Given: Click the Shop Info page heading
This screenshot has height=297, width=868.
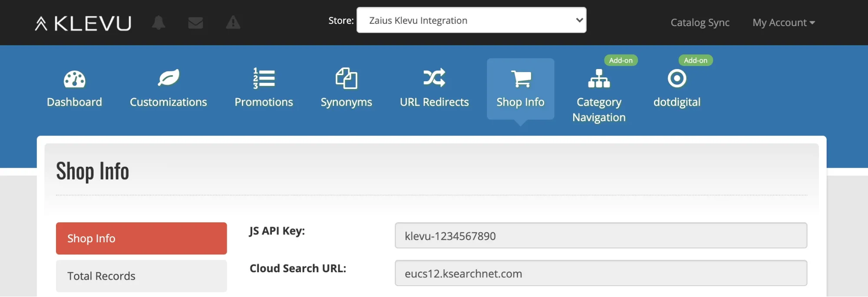Looking at the screenshot, I should [x=92, y=171].
